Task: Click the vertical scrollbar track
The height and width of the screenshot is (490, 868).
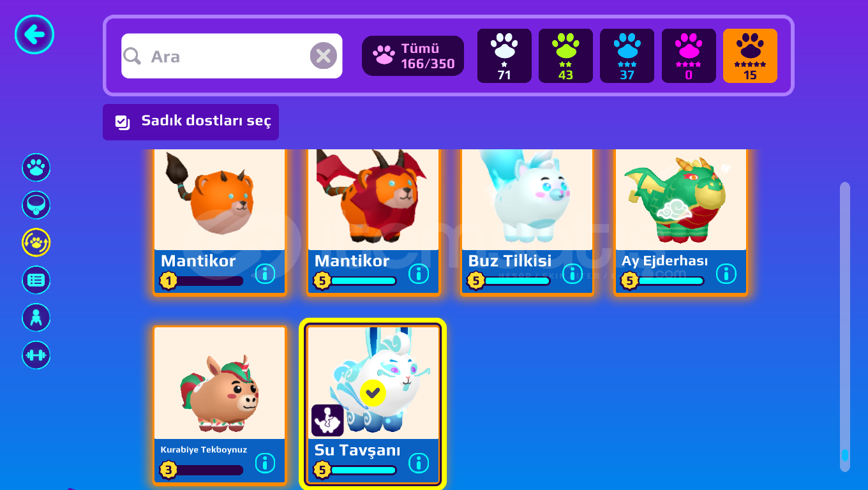Action: coord(845,327)
